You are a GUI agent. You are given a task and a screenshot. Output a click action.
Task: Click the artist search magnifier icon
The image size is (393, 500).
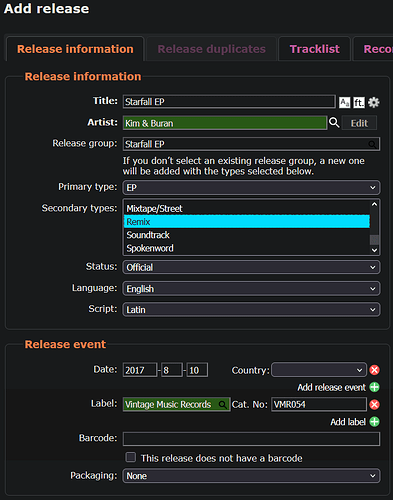pyautogui.click(x=334, y=123)
